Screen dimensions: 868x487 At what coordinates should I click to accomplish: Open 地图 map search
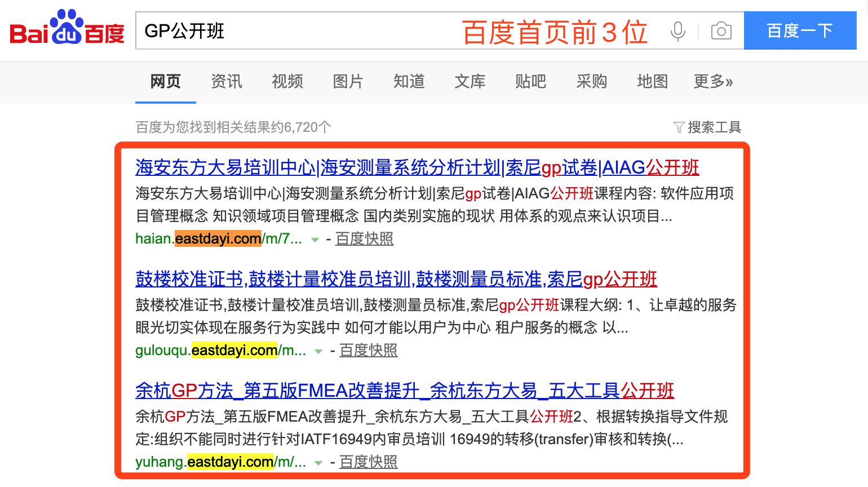pyautogui.click(x=652, y=82)
